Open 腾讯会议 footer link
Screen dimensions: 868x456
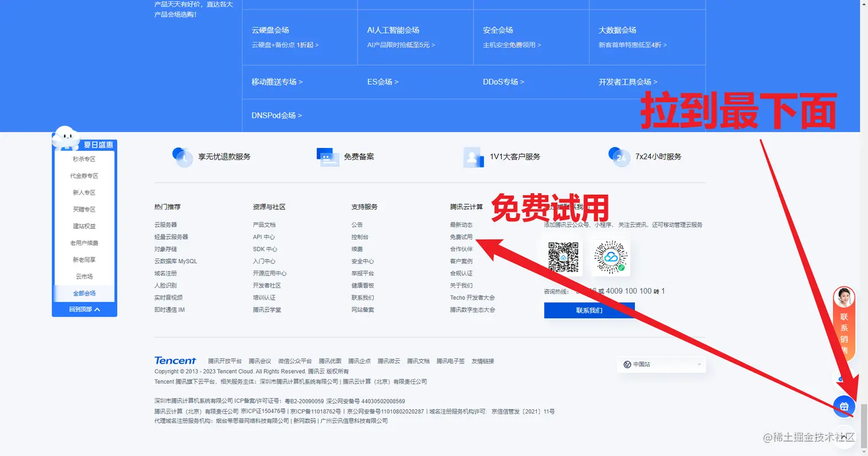(259, 361)
